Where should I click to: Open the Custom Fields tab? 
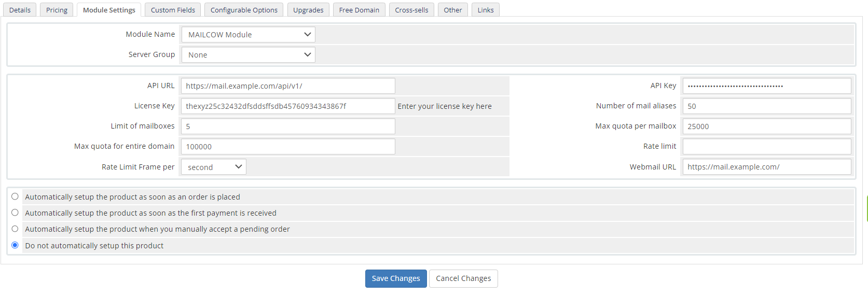pyautogui.click(x=173, y=10)
